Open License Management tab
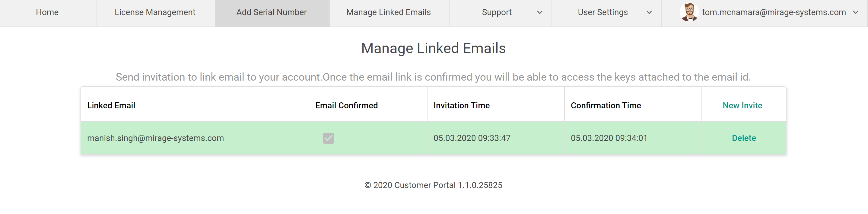 coord(155,12)
